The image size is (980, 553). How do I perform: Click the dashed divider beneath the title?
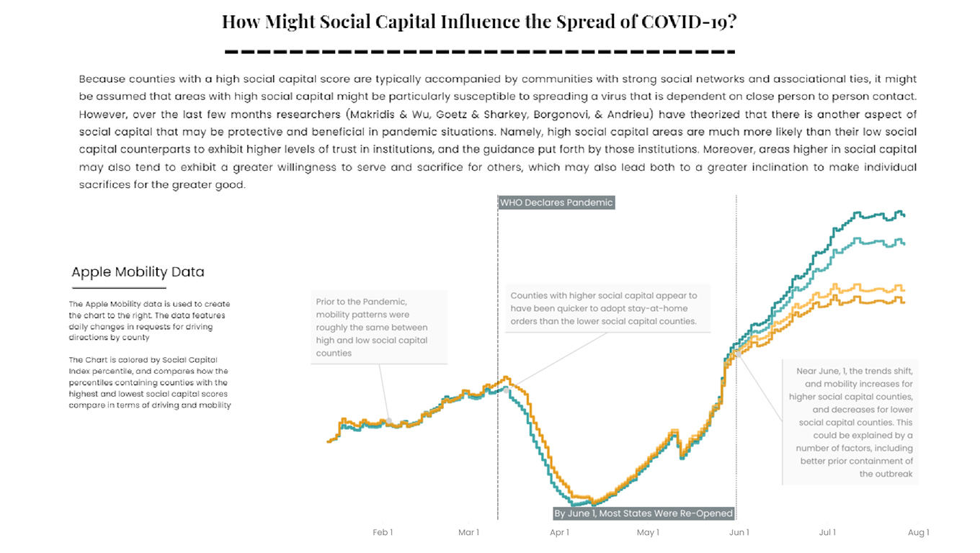click(478, 52)
